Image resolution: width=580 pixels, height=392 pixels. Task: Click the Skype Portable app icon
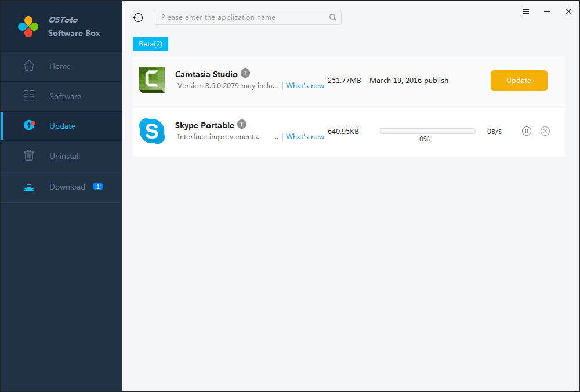coord(152,131)
